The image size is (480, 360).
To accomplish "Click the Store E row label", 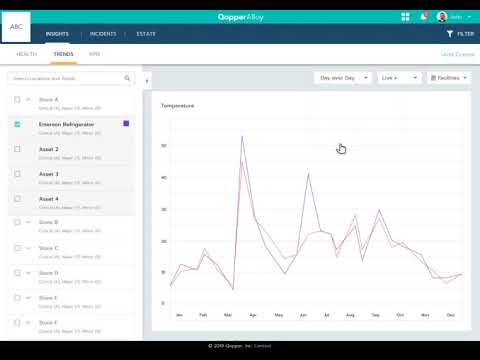I will coord(48,298).
